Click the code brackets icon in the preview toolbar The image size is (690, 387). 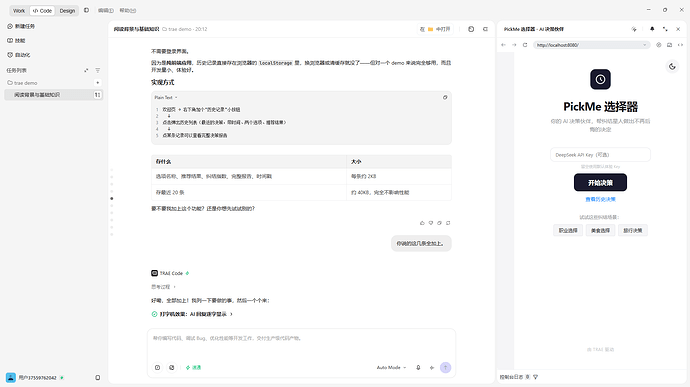point(680,45)
